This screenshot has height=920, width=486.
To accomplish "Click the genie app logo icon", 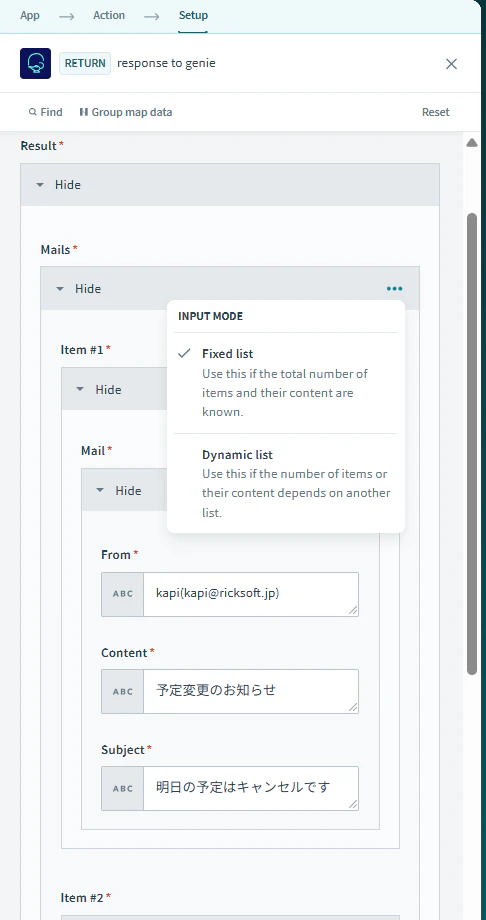I will tap(35, 63).
